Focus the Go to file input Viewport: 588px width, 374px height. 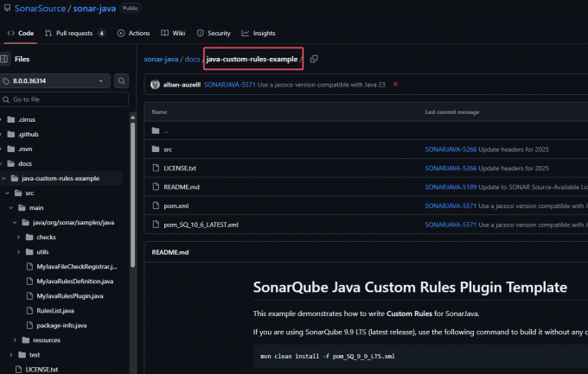65,99
